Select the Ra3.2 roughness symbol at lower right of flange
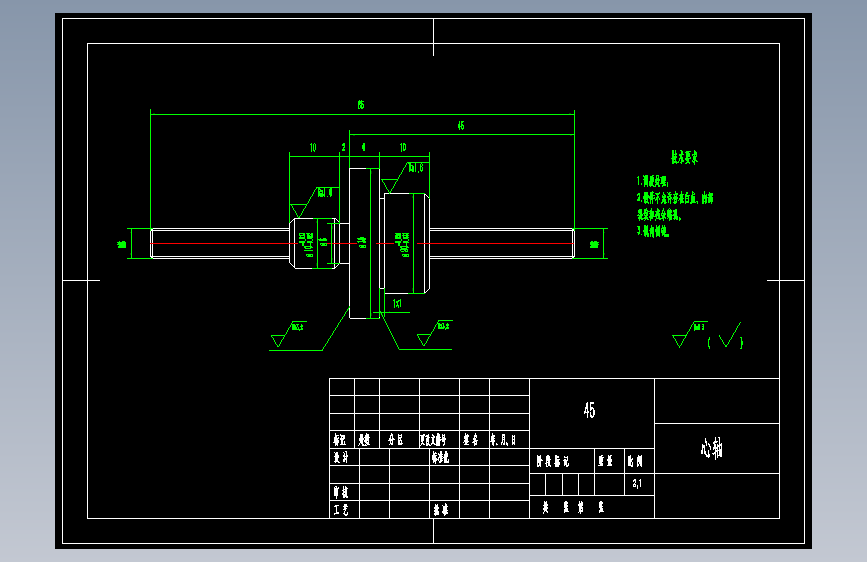This screenshot has width=867, height=562. [x=435, y=333]
